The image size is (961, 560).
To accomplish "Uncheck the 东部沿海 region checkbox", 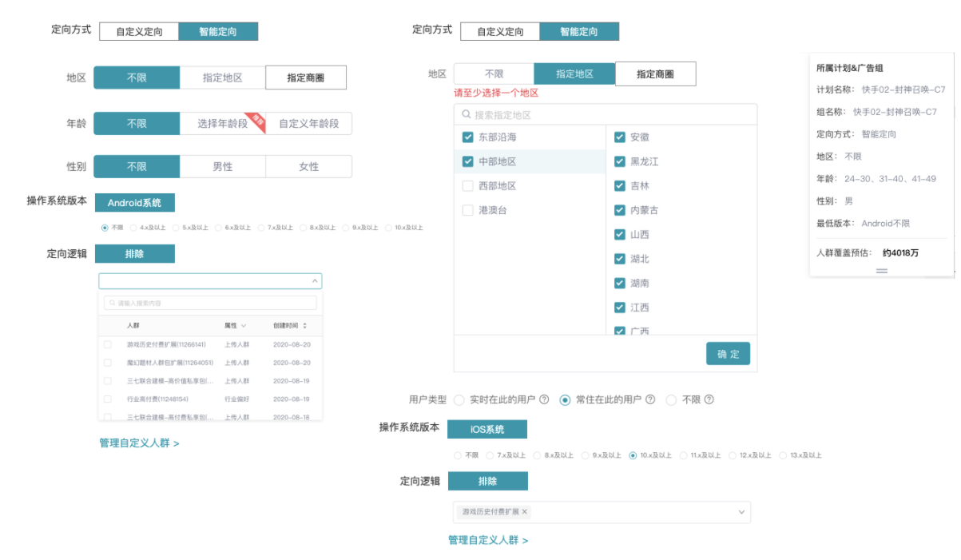I will click(x=467, y=137).
